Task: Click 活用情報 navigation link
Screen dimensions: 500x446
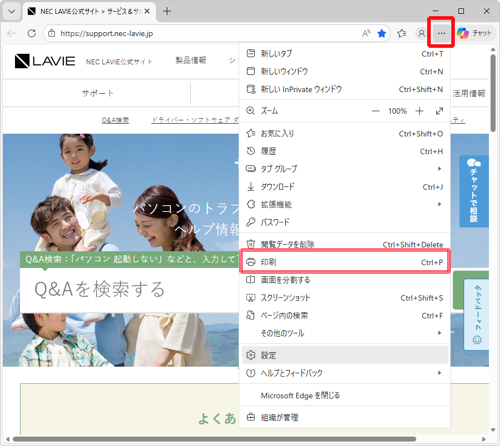Action: point(469,93)
